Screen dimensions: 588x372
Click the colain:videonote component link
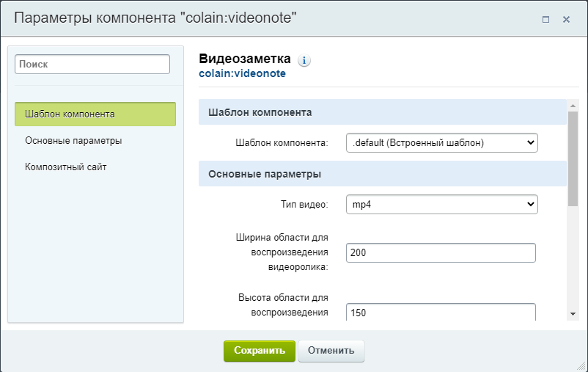[242, 73]
